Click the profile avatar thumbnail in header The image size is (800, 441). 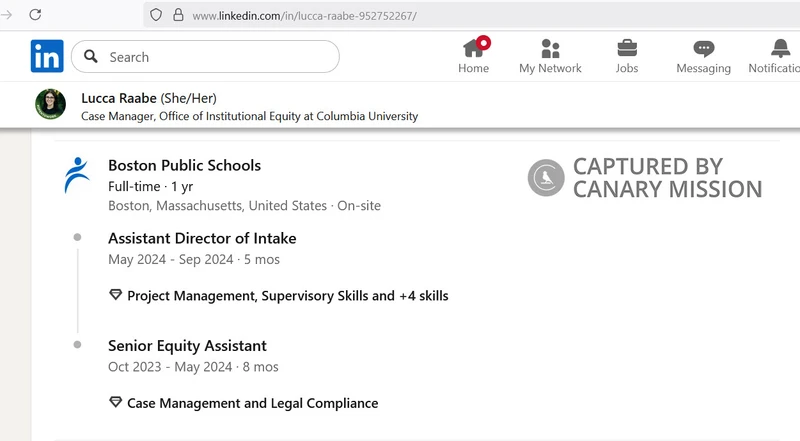[x=51, y=105]
